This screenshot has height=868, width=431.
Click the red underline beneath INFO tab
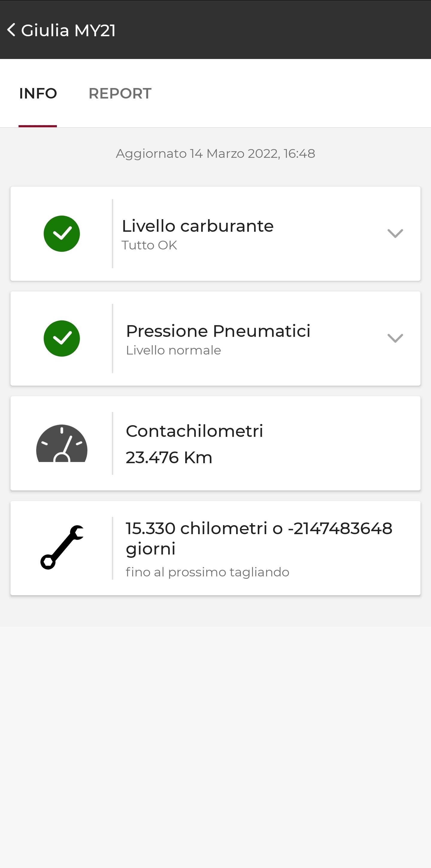pos(38,126)
